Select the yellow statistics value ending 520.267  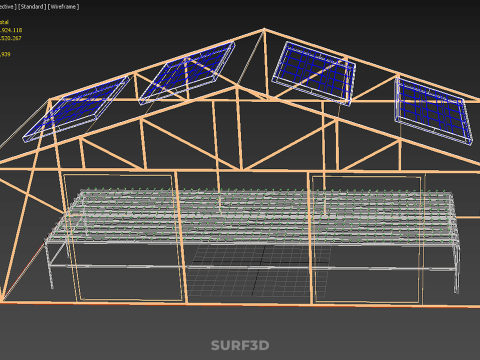coord(11,38)
